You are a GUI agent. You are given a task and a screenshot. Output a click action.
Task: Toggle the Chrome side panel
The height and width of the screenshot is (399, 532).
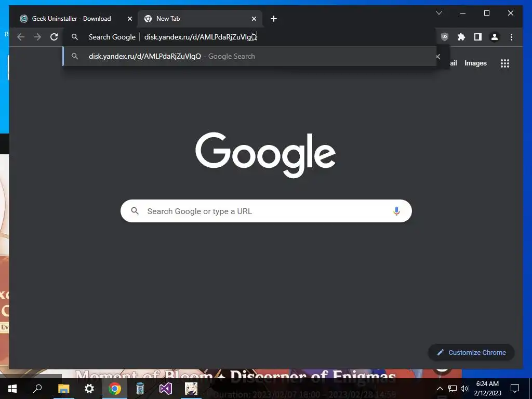[x=478, y=37]
